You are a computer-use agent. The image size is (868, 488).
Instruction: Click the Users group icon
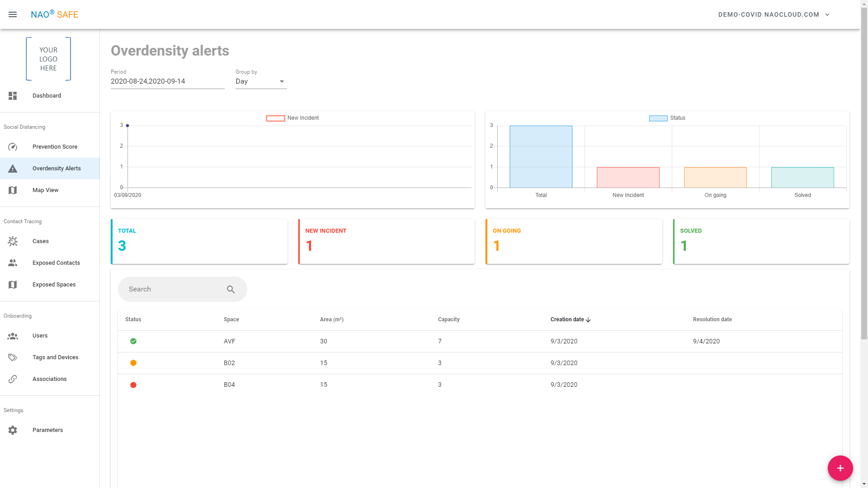pyautogui.click(x=13, y=336)
